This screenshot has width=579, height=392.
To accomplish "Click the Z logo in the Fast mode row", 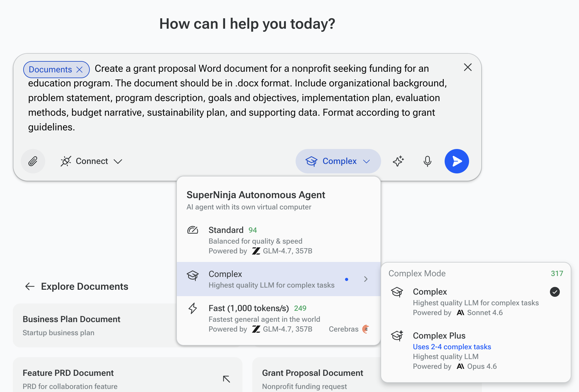I will [x=256, y=329].
